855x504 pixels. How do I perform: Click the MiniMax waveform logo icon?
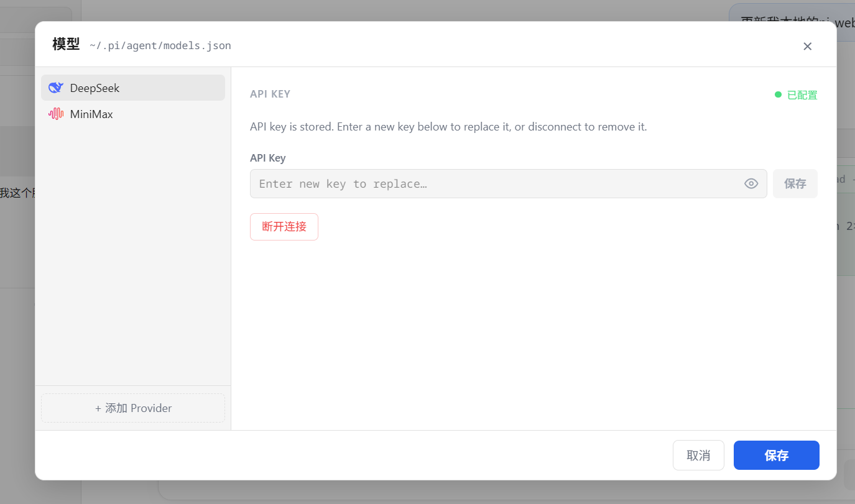point(56,114)
